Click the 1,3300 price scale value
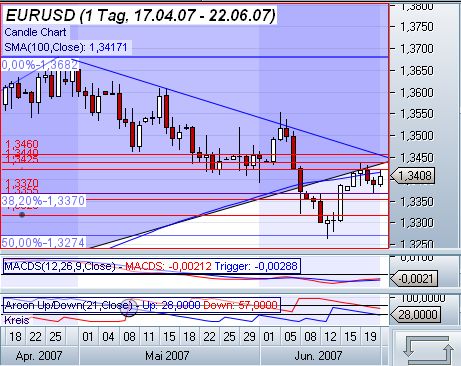This screenshot has width=461, height=366. point(417,222)
